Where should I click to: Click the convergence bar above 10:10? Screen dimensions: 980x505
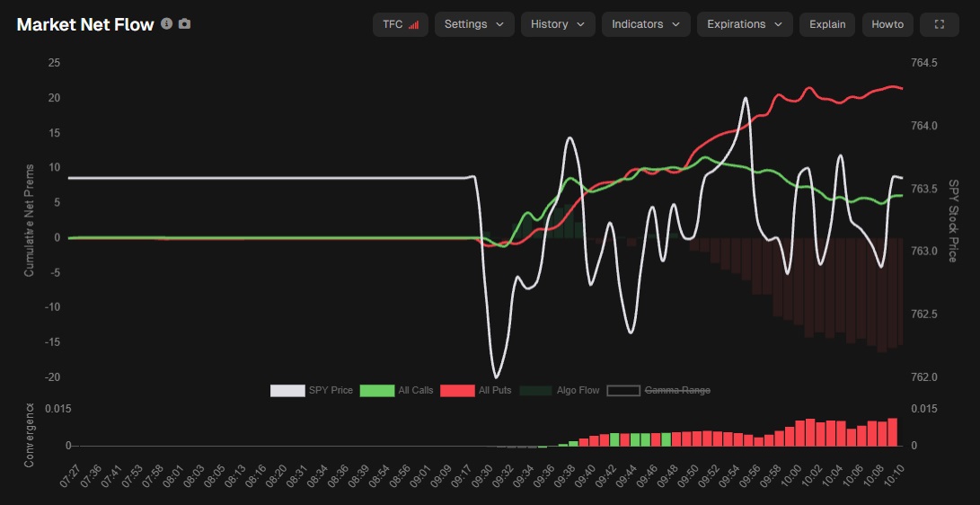point(893,432)
